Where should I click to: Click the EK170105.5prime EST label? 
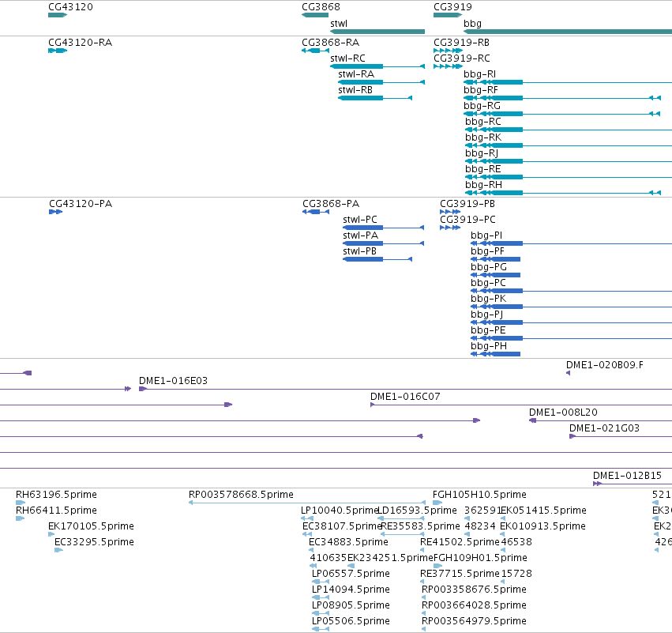pyautogui.click(x=91, y=526)
